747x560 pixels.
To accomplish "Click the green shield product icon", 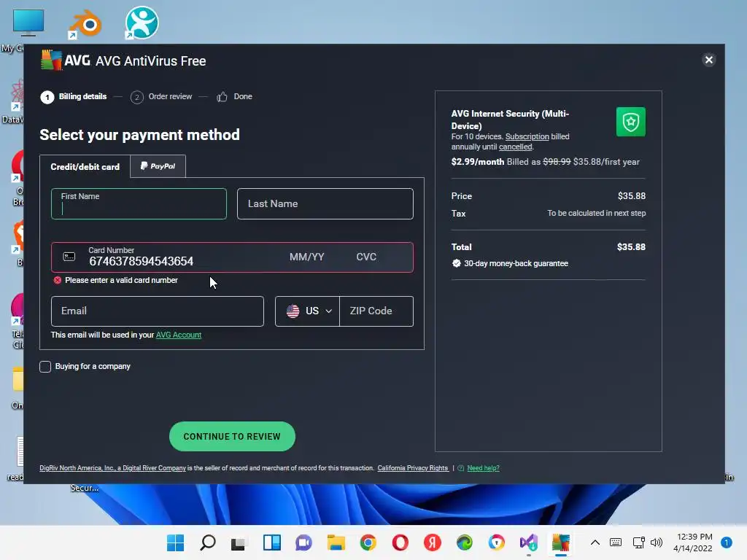I will point(630,122).
